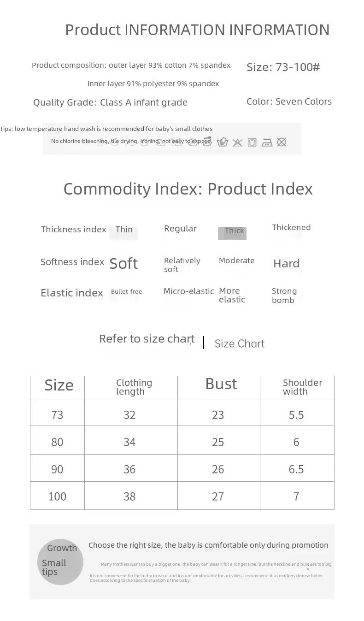Select the Thin thickness option
The image size is (364, 621).
click(124, 230)
